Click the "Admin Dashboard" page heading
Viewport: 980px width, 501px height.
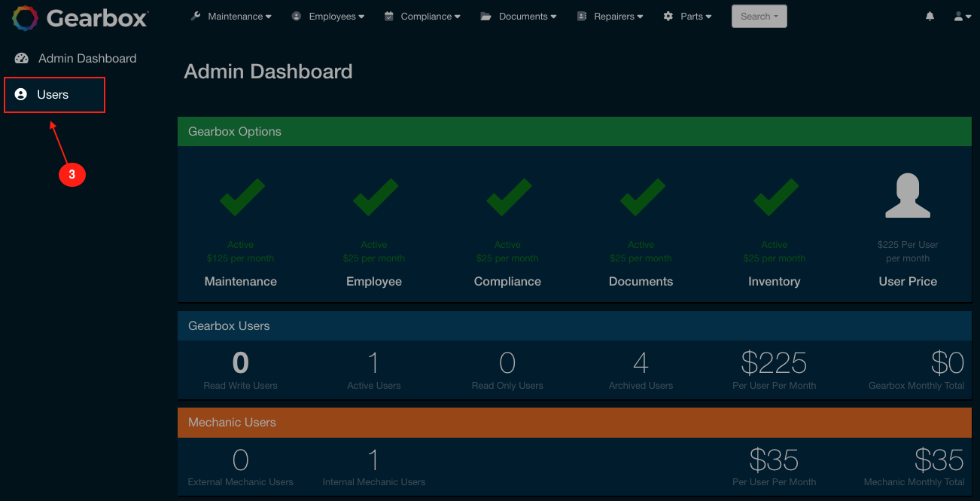[x=268, y=72]
